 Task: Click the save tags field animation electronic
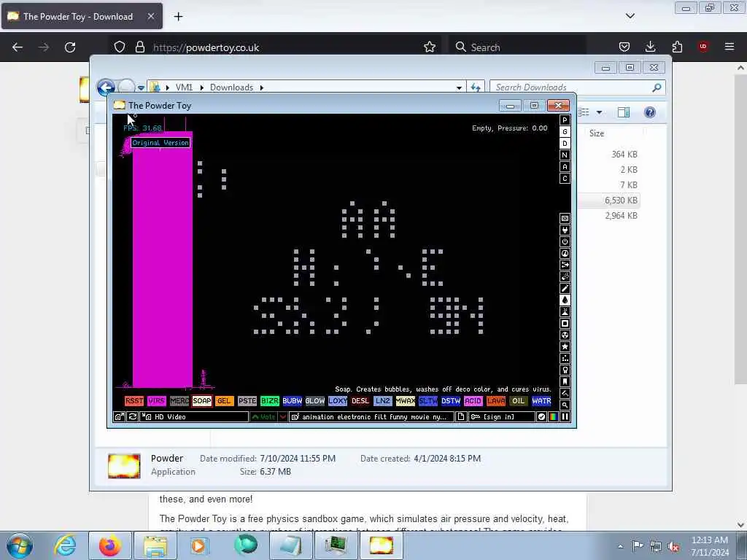[x=371, y=416]
